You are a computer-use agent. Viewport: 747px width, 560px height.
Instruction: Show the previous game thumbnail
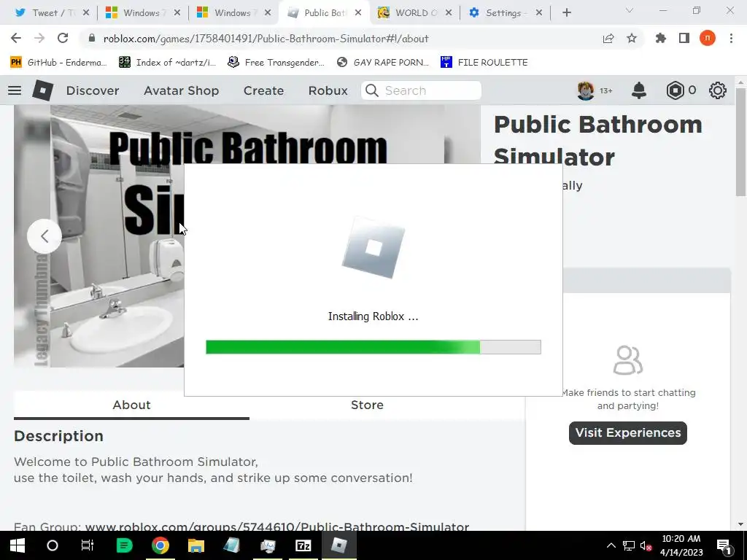[x=44, y=236]
